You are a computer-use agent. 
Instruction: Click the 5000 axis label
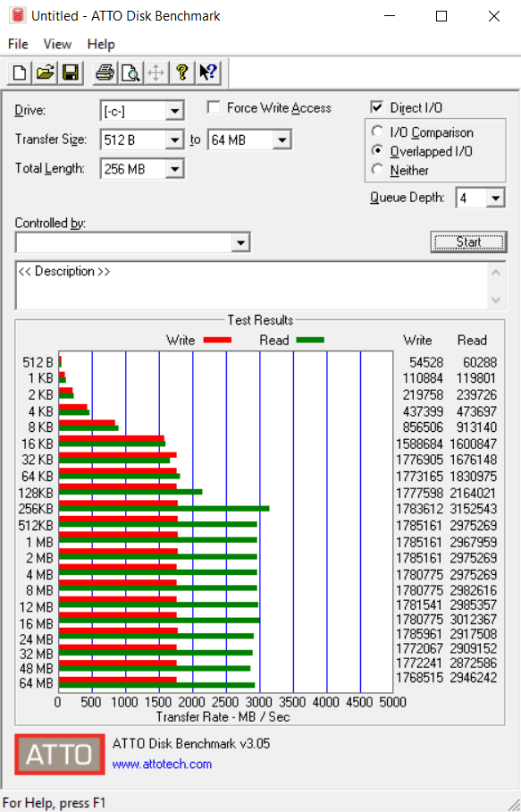click(392, 702)
